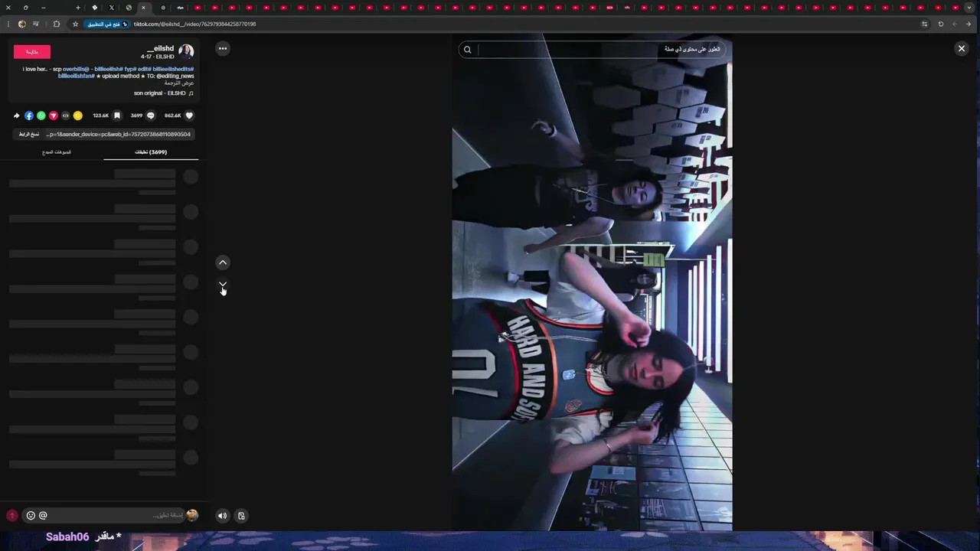Go forward to the next page

955,24
